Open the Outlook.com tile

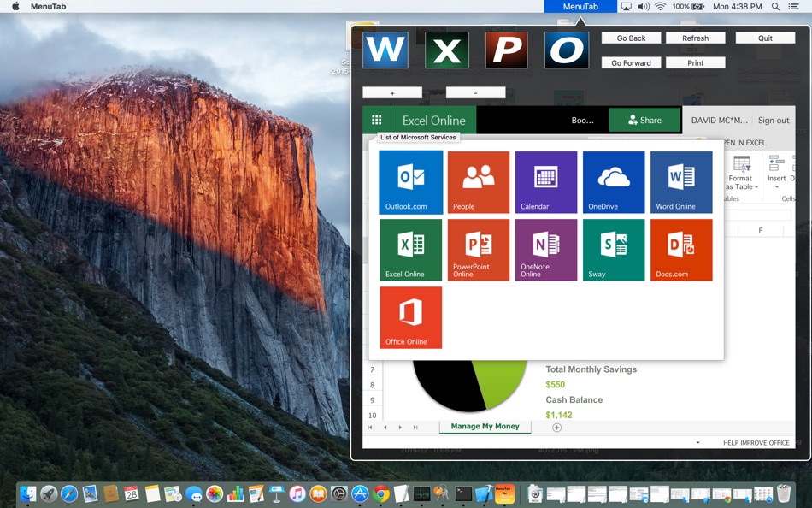click(x=411, y=182)
